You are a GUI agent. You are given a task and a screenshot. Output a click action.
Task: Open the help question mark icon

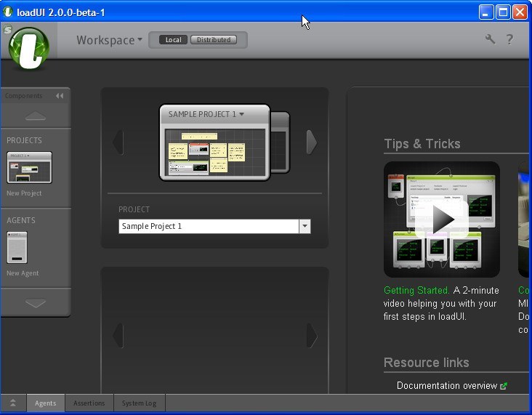509,39
